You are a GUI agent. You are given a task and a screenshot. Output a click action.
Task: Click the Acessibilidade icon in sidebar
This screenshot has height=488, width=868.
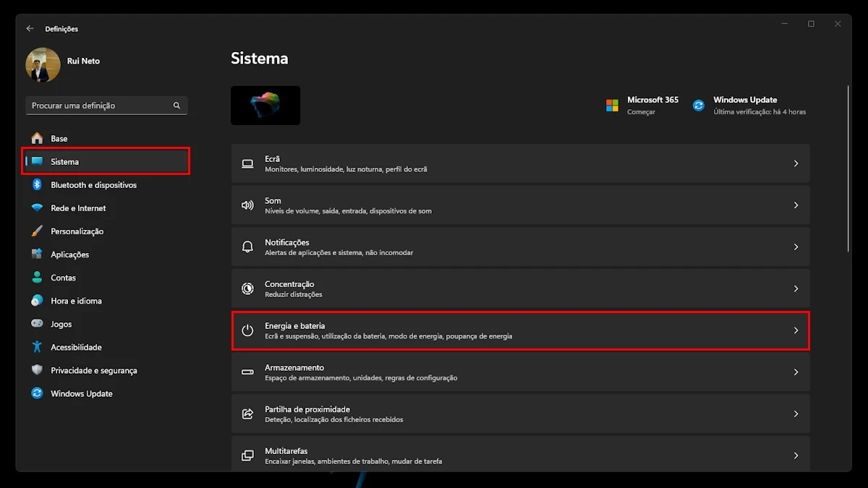(37, 347)
